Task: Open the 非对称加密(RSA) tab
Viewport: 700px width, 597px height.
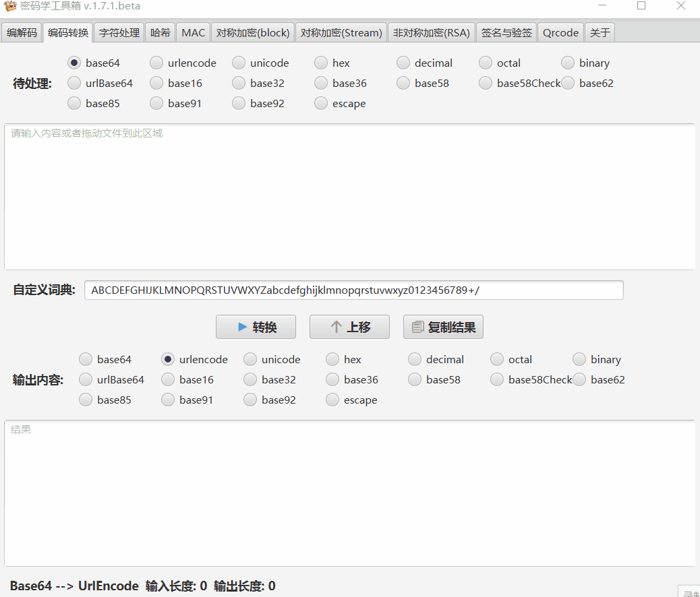Action: (x=431, y=32)
